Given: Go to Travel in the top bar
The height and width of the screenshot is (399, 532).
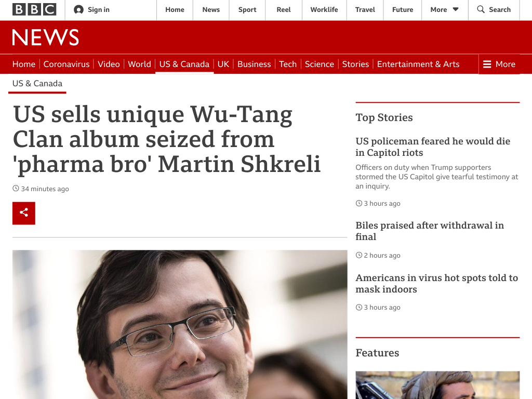Looking at the screenshot, I should (x=365, y=9).
